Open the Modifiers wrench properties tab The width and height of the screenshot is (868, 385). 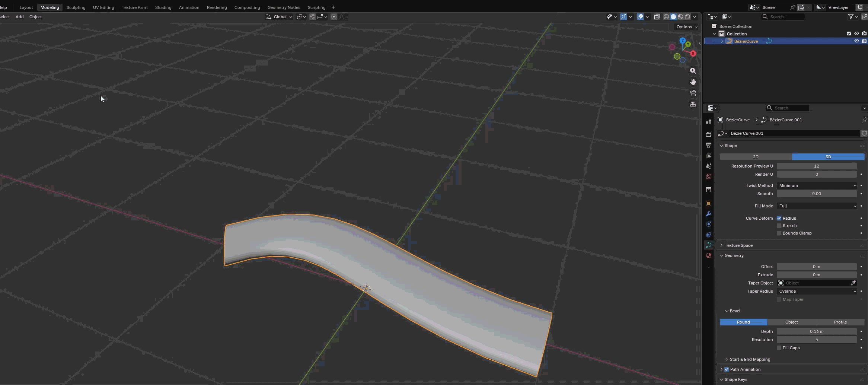coord(709,214)
